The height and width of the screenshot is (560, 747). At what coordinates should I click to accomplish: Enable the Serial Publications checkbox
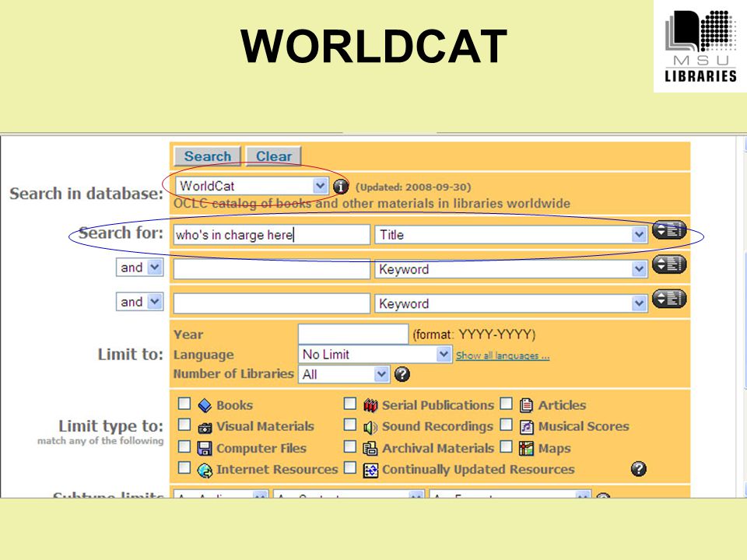click(350, 404)
